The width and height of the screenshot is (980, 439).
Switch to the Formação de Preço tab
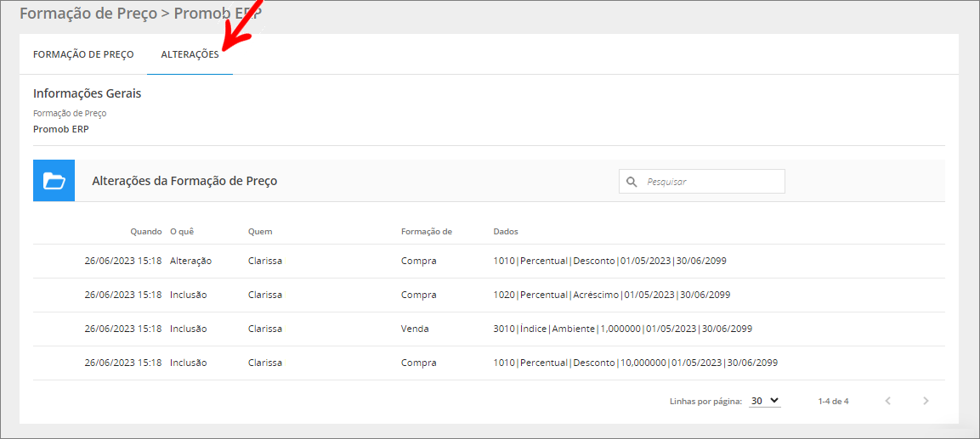(83, 54)
